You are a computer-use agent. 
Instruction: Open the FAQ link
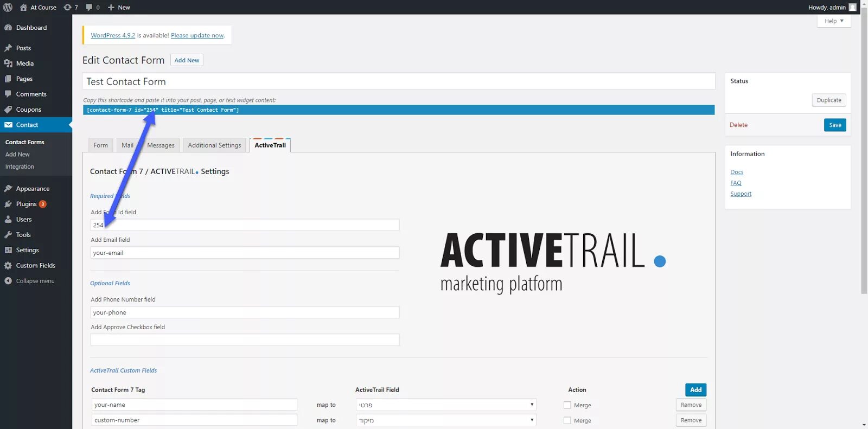[736, 183]
